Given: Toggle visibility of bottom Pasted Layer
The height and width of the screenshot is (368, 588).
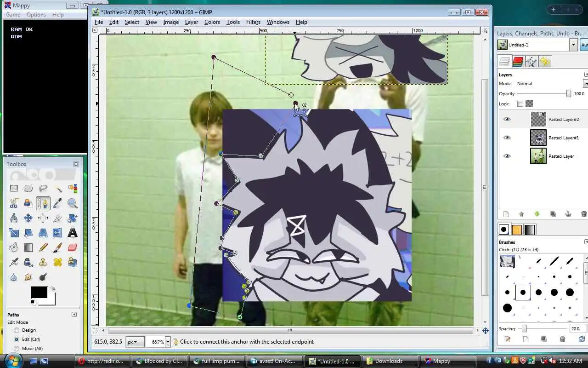Looking at the screenshot, I should 507,156.
